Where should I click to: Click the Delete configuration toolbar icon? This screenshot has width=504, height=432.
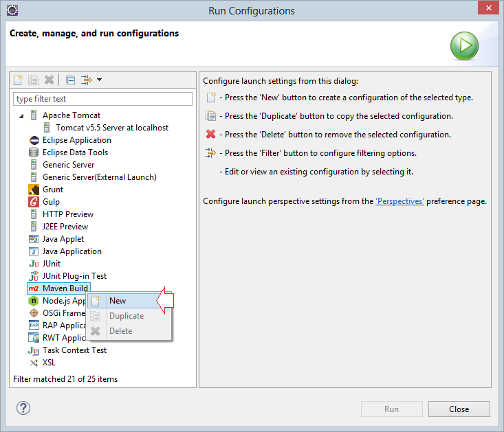pos(49,80)
